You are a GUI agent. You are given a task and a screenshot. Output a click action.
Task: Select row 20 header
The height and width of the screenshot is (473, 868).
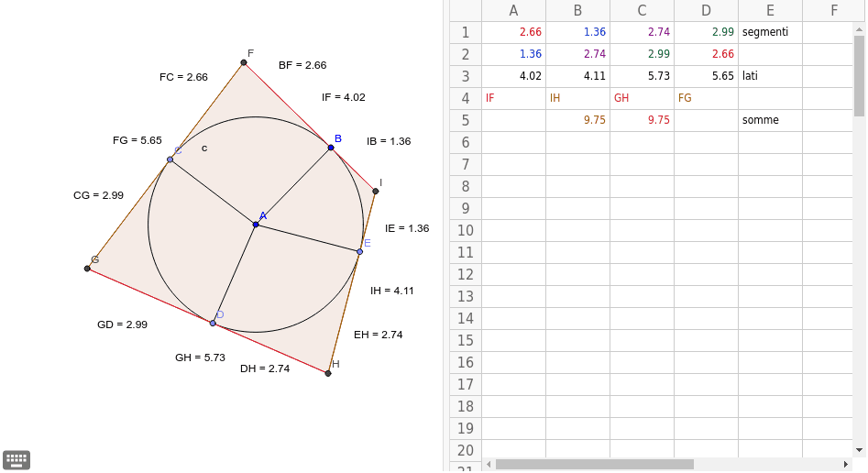[465, 450]
